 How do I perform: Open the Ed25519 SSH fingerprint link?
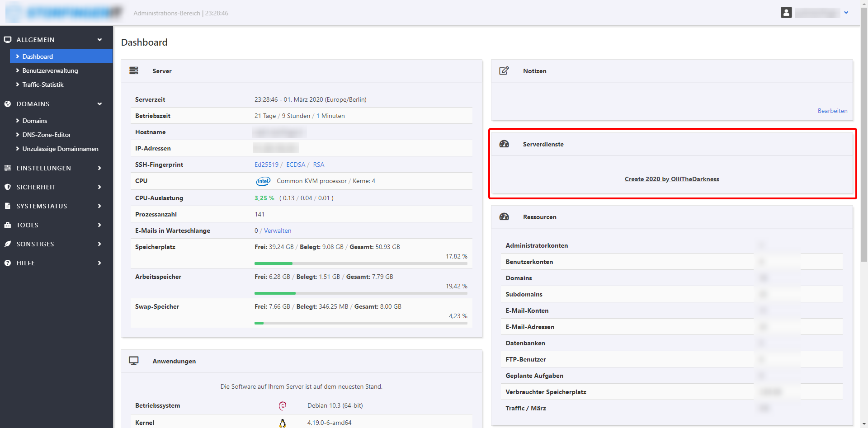click(266, 165)
